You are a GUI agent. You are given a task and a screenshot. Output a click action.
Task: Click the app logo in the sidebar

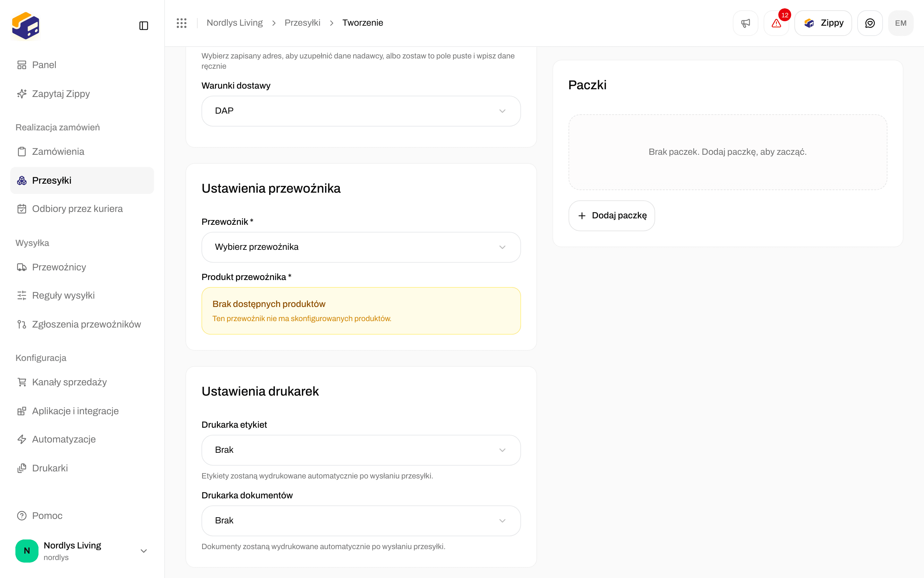26,26
